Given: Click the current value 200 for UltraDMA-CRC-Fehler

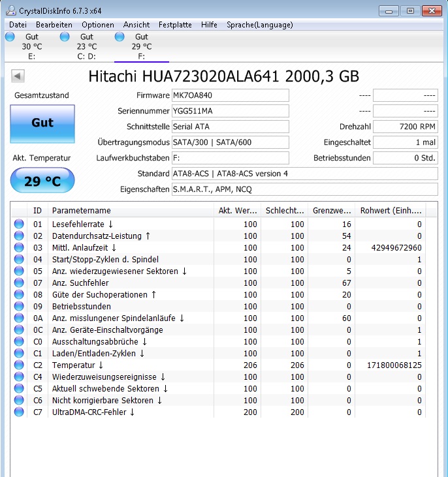Looking at the screenshot, I should click(250, 412).
